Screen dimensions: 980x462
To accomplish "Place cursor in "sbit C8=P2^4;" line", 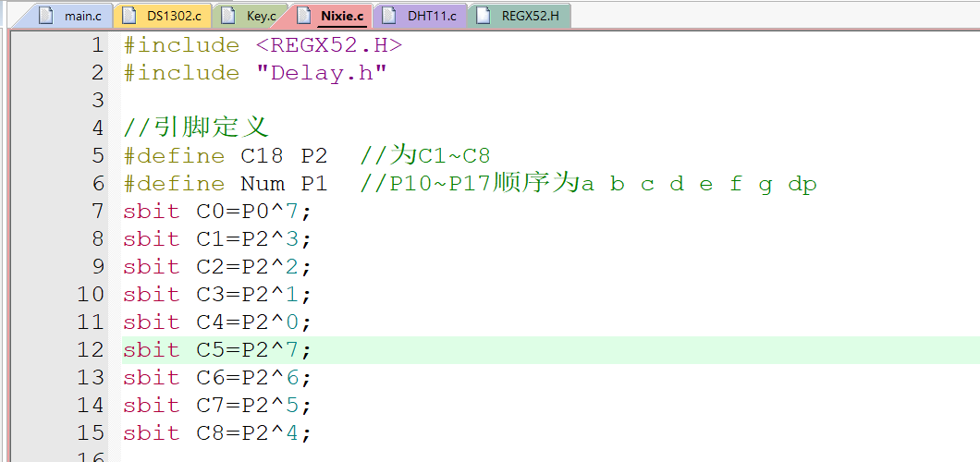I will tap(217, 432).
